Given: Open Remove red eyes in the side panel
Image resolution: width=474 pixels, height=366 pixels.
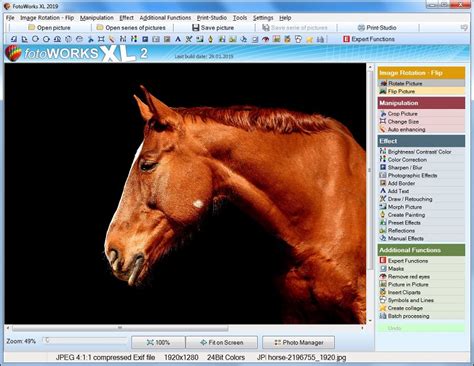Looking at the screenshot, I should (421, 276).
